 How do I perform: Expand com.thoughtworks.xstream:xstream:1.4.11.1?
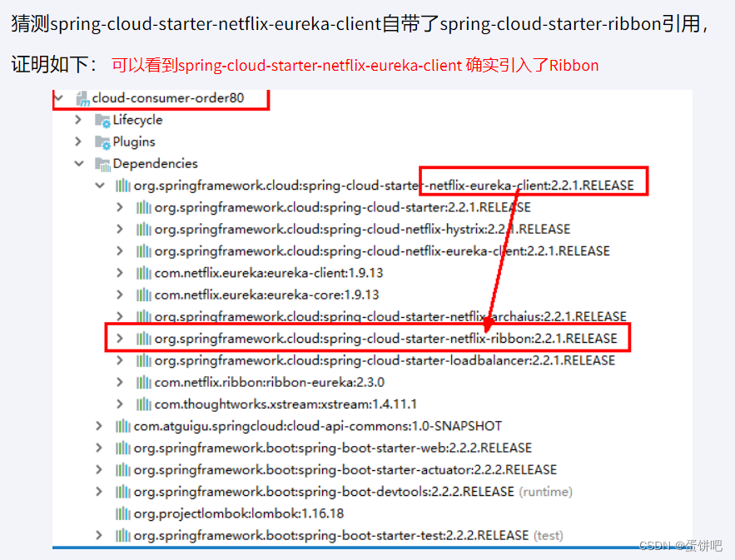(120, 404)
